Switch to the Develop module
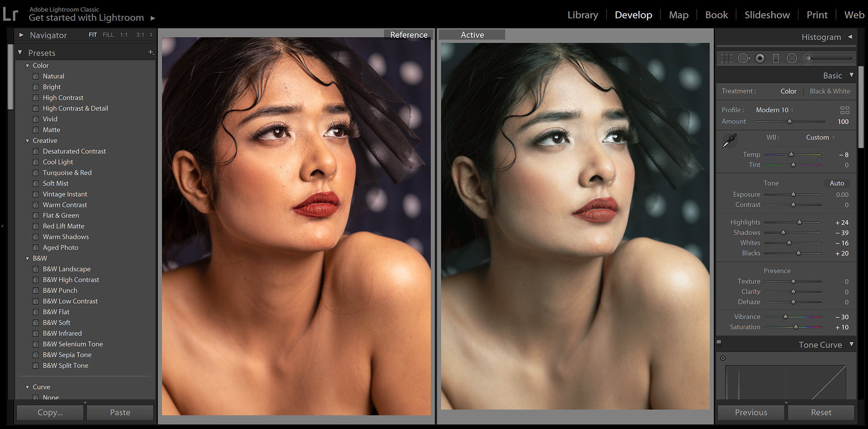 click(633, 15)
